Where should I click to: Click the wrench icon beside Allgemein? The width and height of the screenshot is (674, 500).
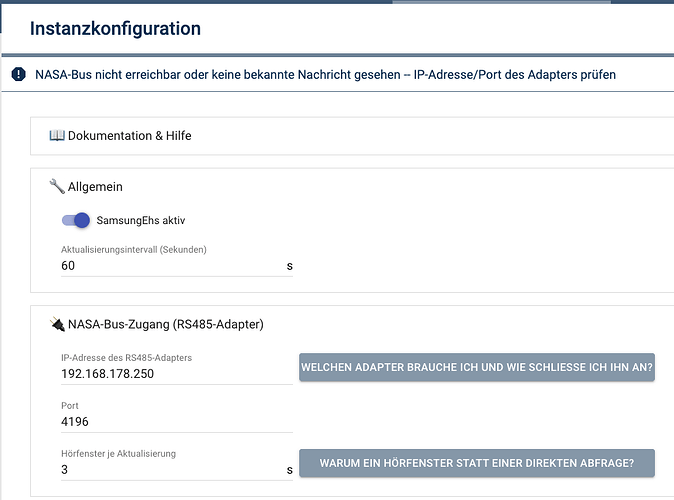pyautogui.click(x=57, y=187)
